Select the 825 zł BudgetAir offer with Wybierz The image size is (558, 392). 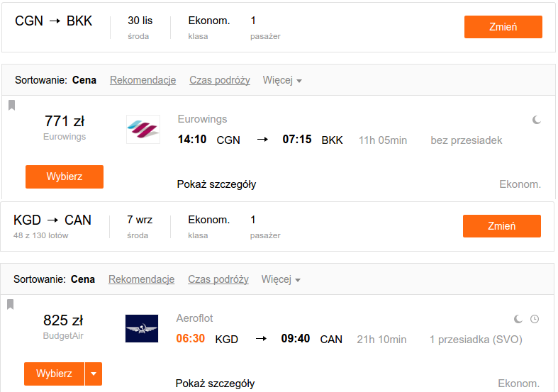[54, 374]
